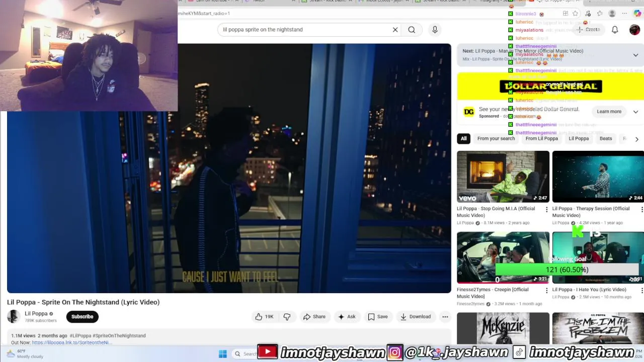The height and width of the screenshot is (362, 644).
Task: Open the lilpoppa.lnk.to link in description
Action: 71,343
